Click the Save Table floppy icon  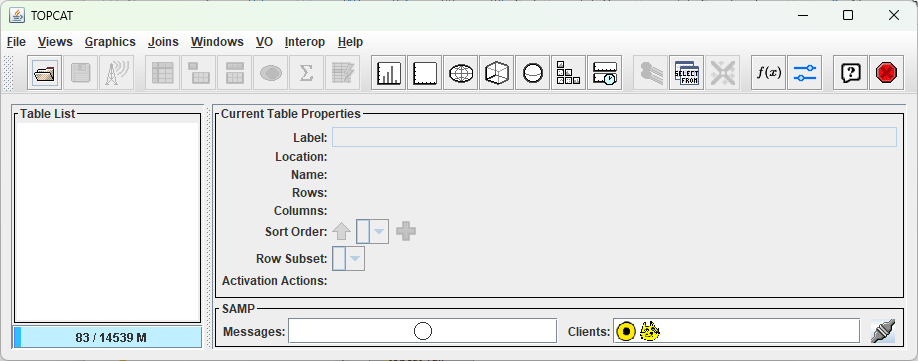[x=80, y=73]
